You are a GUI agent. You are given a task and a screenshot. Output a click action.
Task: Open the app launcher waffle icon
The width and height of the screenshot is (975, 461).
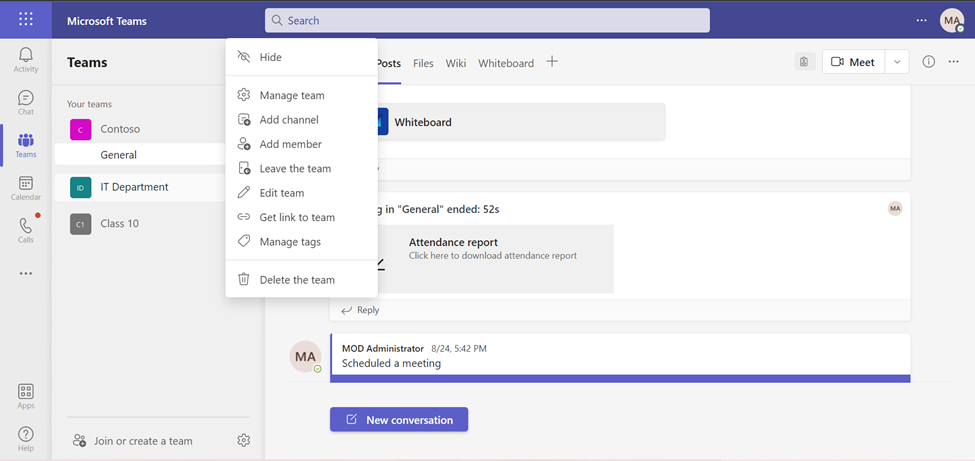(x=25, y=19)
